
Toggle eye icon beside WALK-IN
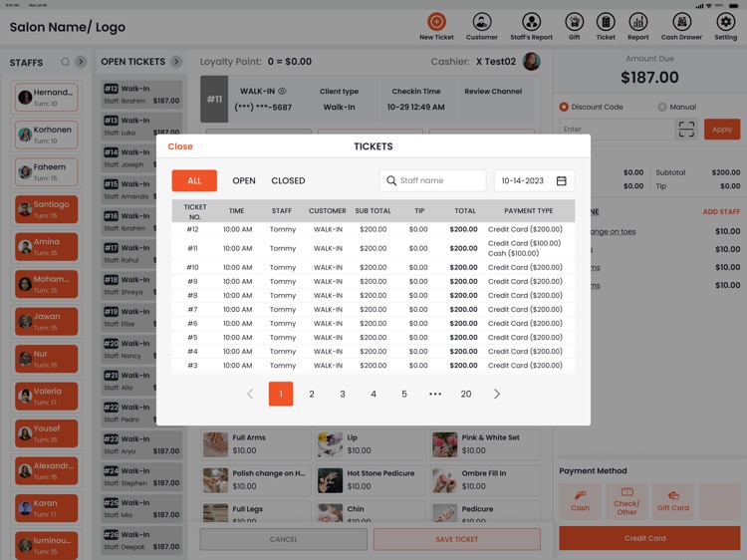pos(282,91)
